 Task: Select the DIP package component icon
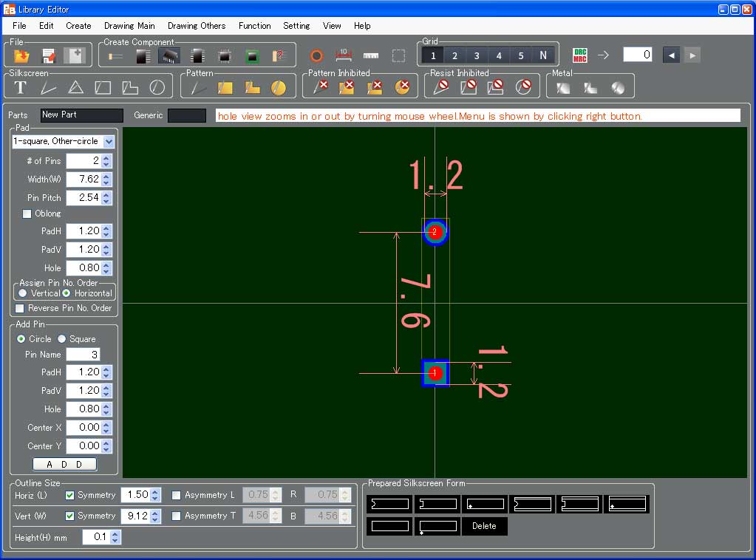[x=169, y=56]
